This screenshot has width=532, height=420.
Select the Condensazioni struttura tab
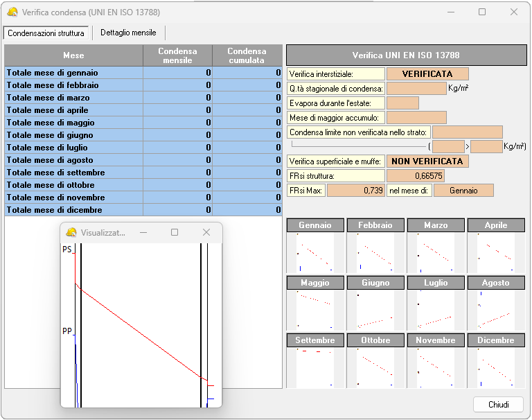click(x=46, y=33)
